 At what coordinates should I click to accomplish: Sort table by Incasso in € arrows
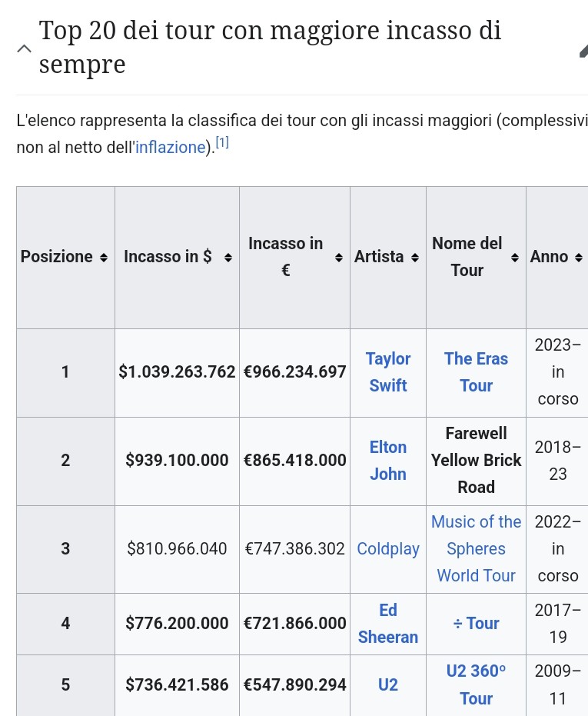coord(338,258)
